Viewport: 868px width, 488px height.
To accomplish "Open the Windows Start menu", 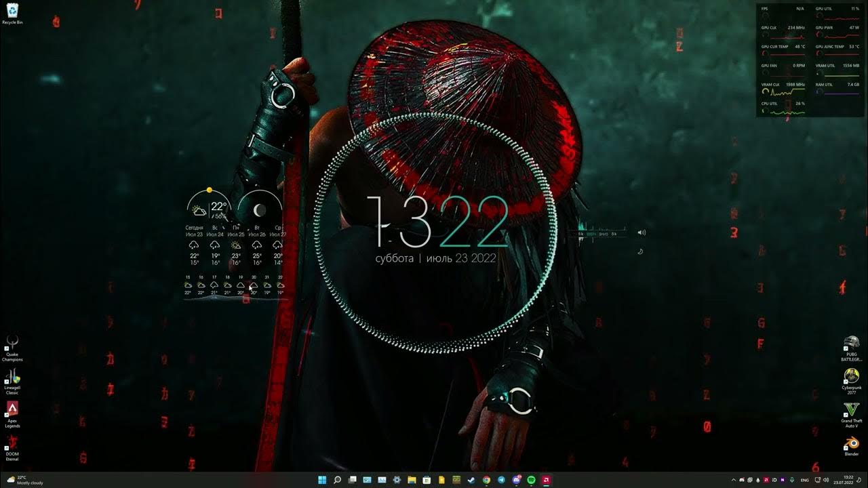I will click(322, 480).
